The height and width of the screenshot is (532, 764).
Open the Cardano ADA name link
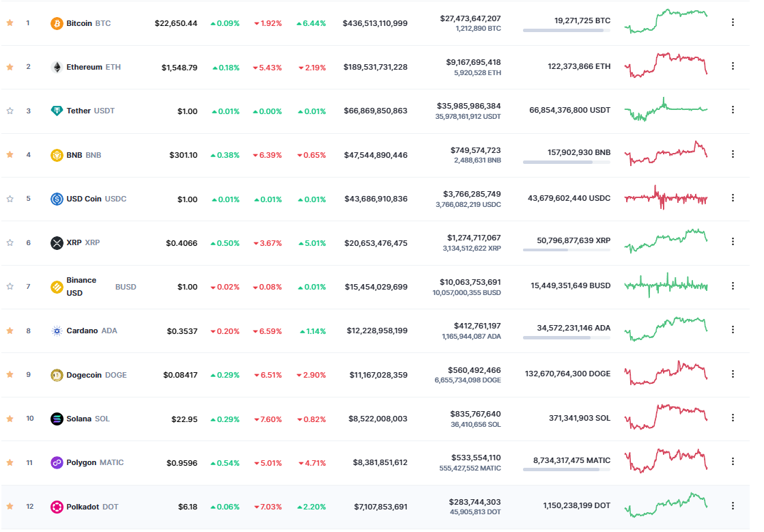91,331
